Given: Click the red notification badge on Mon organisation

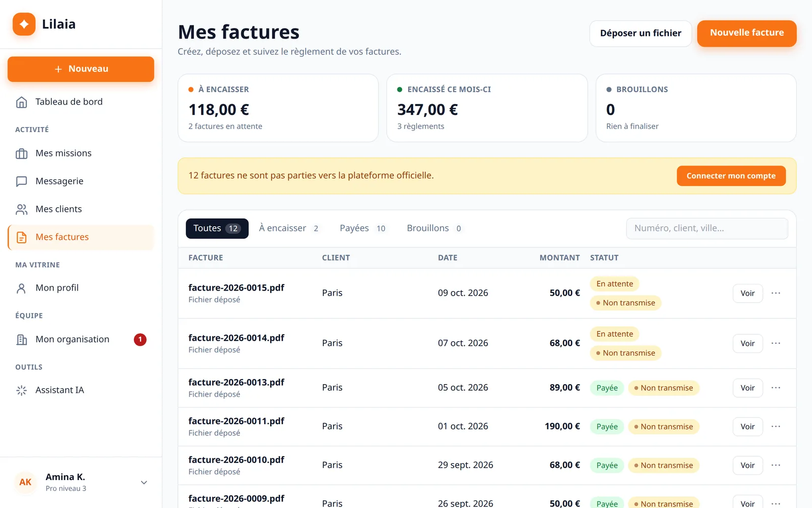Looking at the screenshot, I should pos(140,339).
